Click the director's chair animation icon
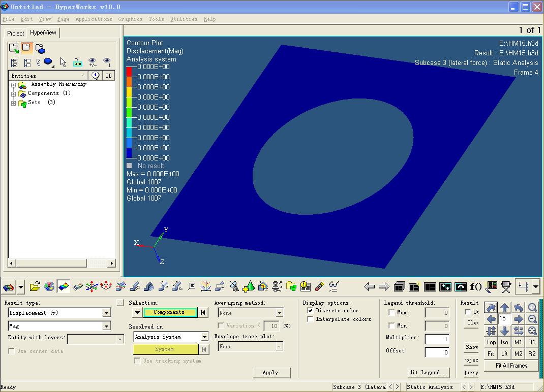544x392 pixels. 506,287
